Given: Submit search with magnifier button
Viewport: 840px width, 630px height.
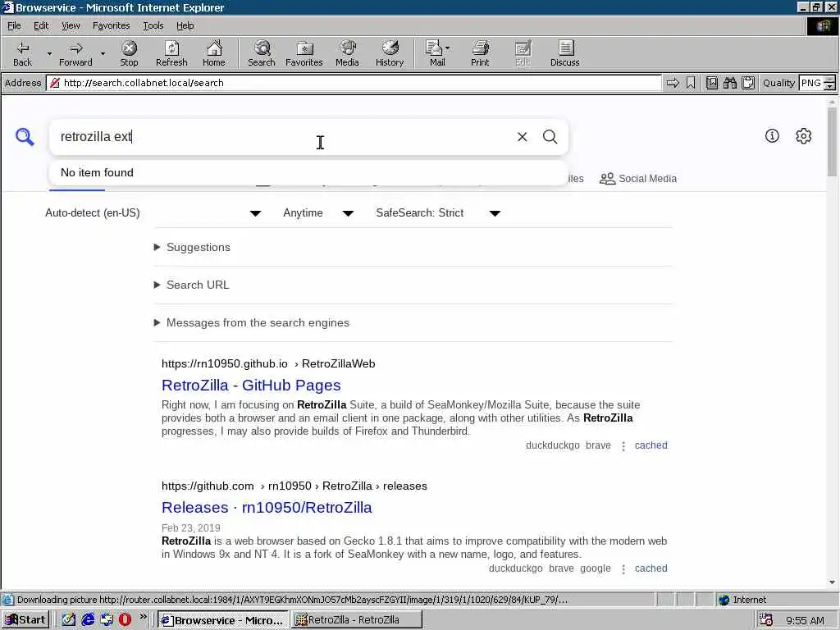Looking at the screenshot, I should pos(550,137).
